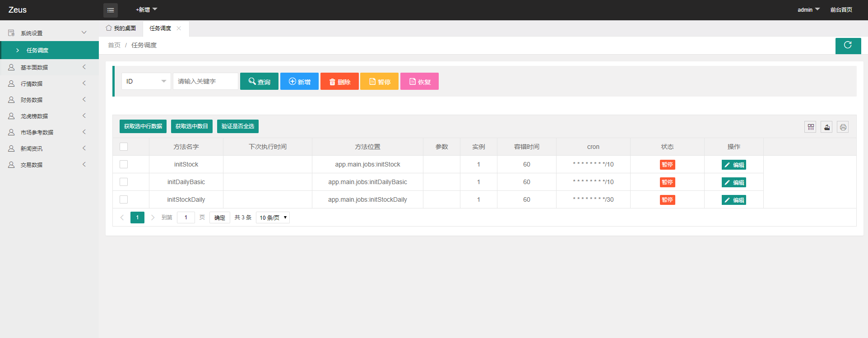Viewport: 868px width, 338px height.
Task: Click the 系统设置 sidebar icon
Action: click(11, 33)
